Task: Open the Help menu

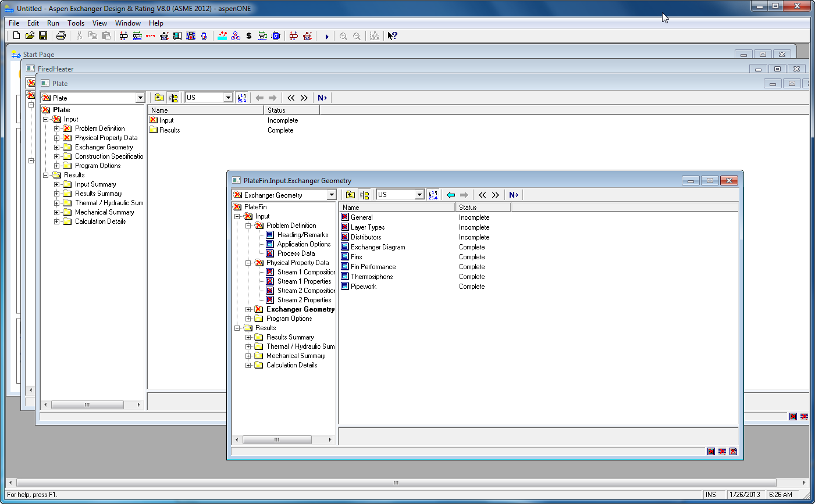Action: point(156,23)
